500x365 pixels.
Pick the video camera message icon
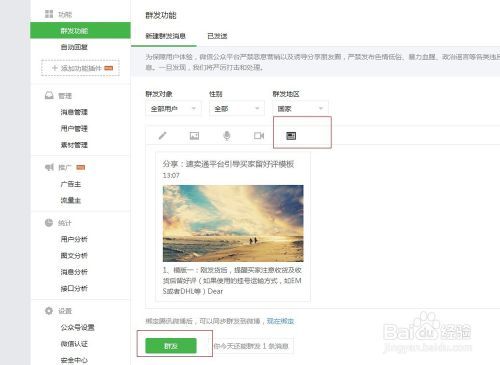259,136
